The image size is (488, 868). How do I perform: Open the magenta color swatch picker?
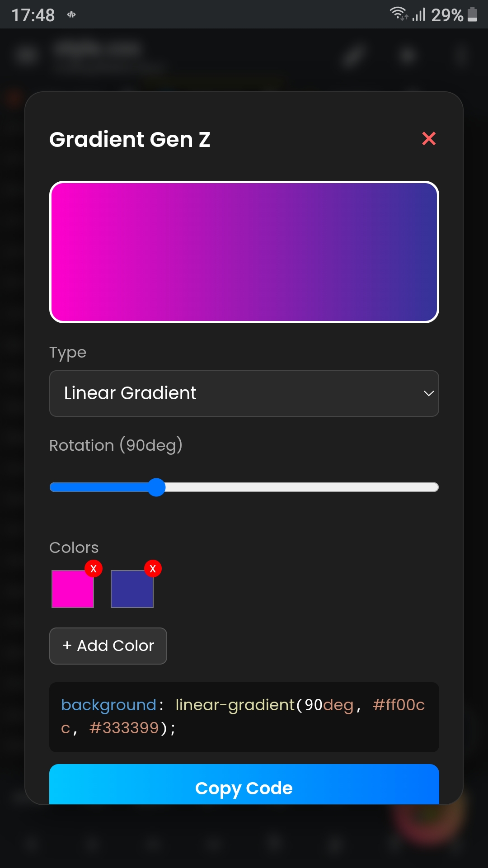[73, 589]
